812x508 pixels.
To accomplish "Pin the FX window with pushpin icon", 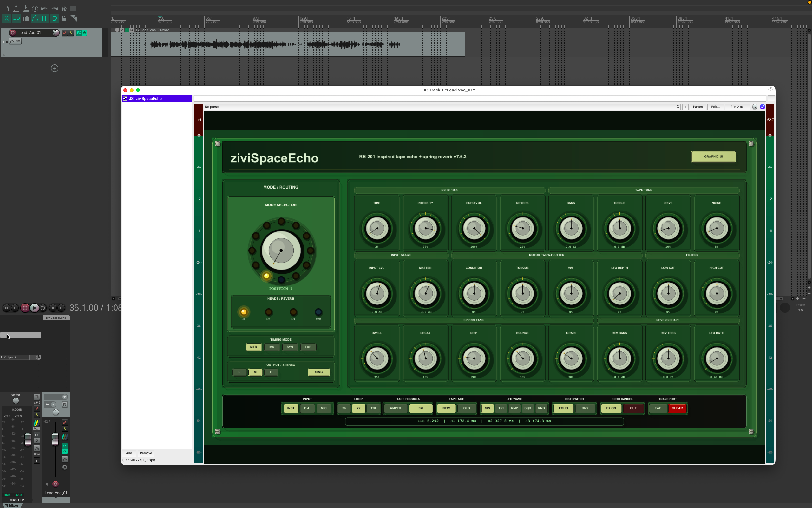I will coord(770,89).
